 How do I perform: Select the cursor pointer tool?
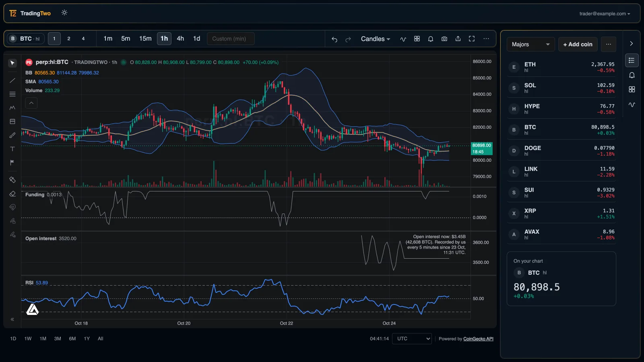tap(12, 63)
